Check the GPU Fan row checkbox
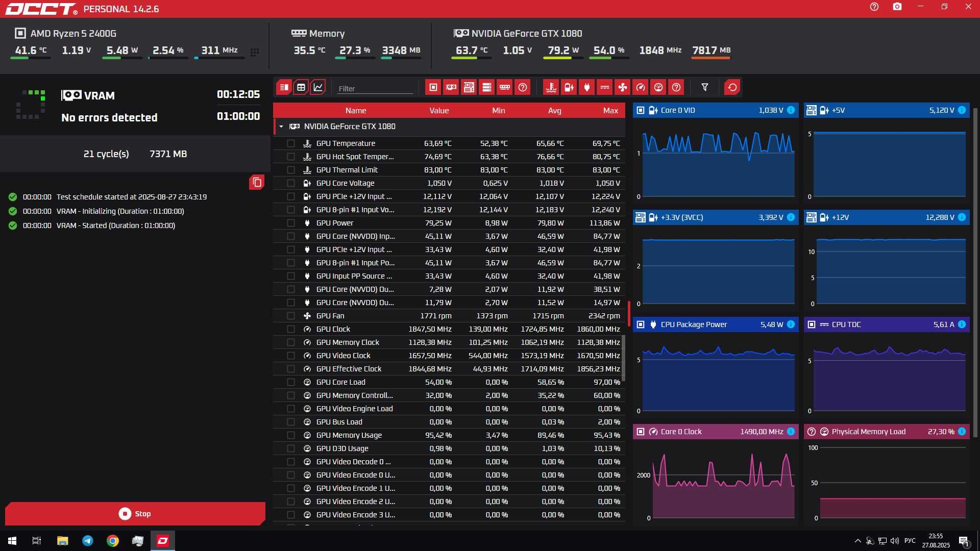Image resolution: width=980 pixels, height=551 pixels. pyautogui.click(x=291, y=316)
